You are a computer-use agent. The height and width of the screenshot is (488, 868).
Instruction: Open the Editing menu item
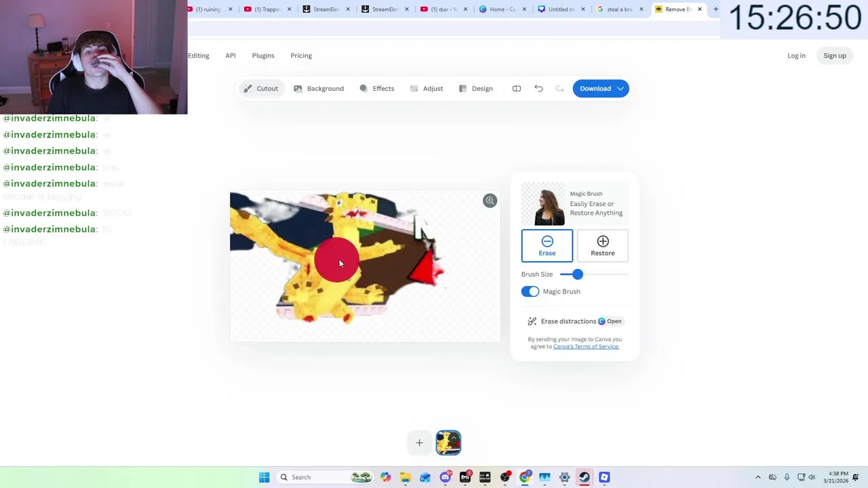(x=199, y=56)
